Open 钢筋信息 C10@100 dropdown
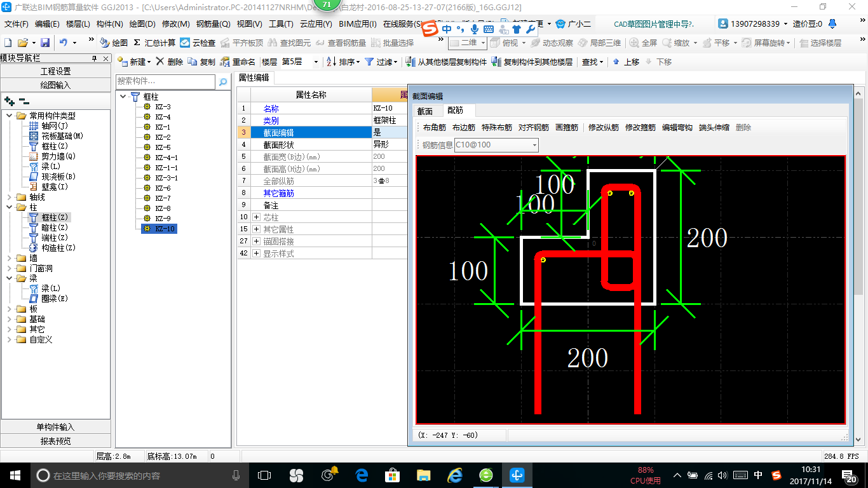The image size is (868, 488). point(534,145)
